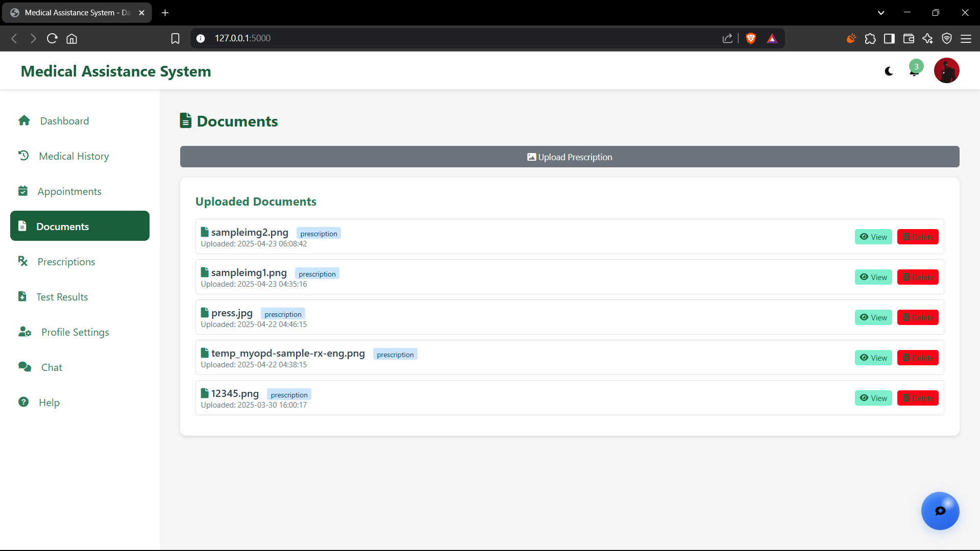
Task: Open Appointments in the sidebar
Action: [x=80, y=191]
